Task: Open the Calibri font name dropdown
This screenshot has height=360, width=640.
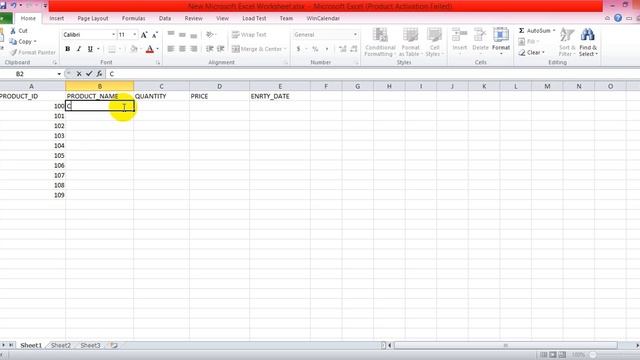Action: pos(113,35)
